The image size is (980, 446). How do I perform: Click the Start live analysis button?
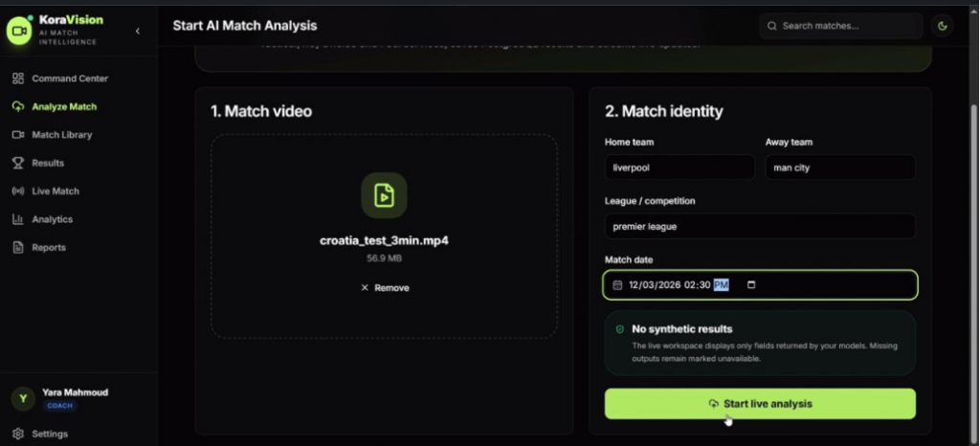[x=760, y=404]
